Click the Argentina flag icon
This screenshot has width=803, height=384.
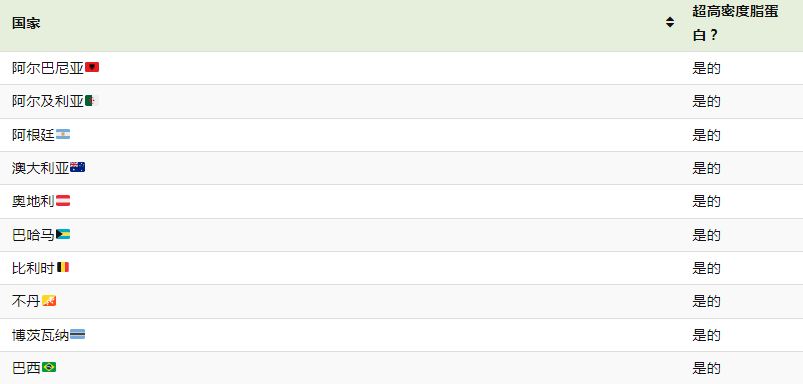coord(63,135)
